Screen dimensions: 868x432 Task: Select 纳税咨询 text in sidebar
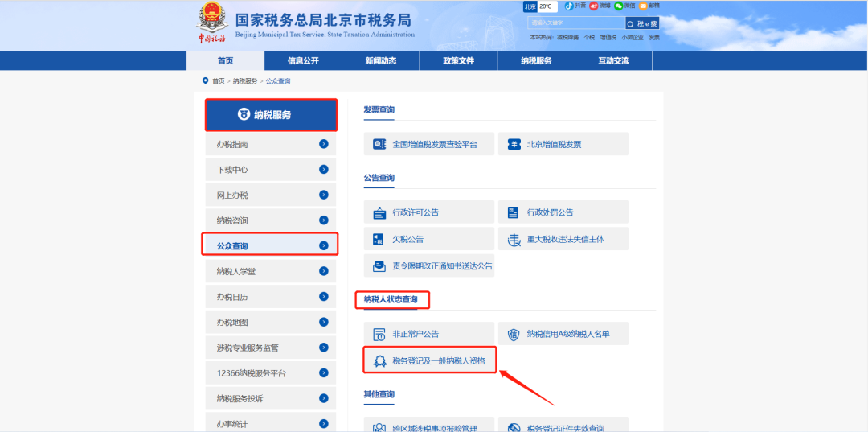pyautogui.click(x=232, y=221)
